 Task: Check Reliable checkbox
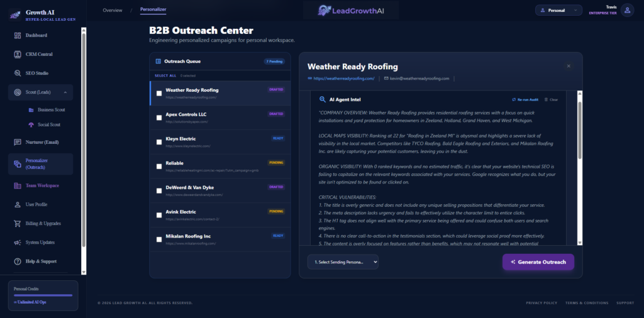coord(159,167)
